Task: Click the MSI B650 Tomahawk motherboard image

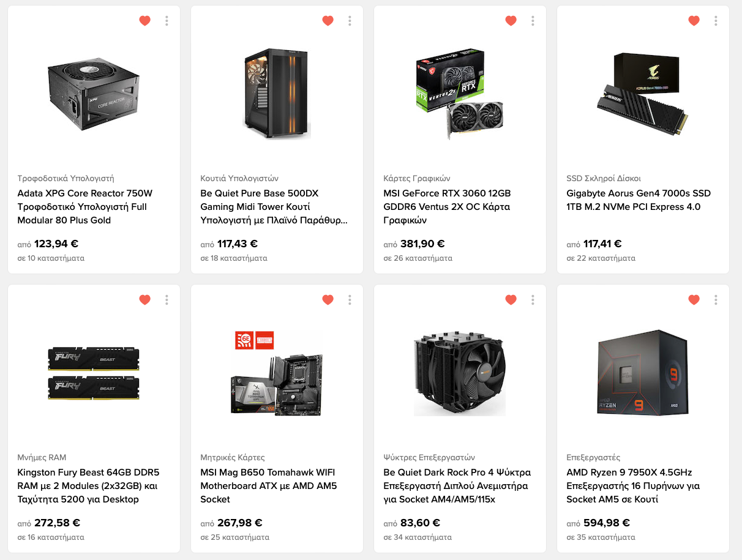Action: (277, 373)
